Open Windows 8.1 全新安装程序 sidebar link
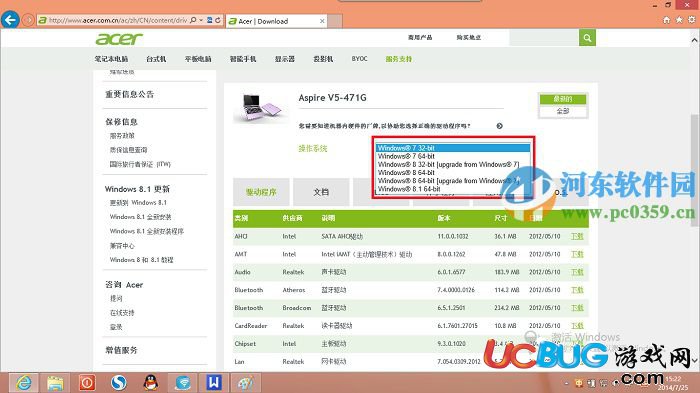 point(146,231)
